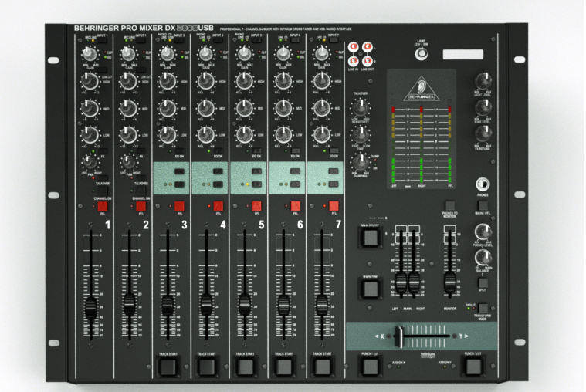Screen dimensions: 586x392
Task: Toggle the TRANSFORM MODE button
Action: pos(483,309)
